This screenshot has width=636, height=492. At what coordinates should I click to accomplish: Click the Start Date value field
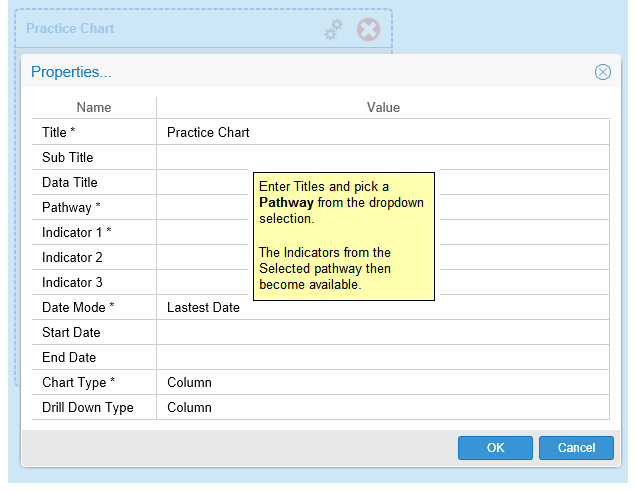(382, 332)
